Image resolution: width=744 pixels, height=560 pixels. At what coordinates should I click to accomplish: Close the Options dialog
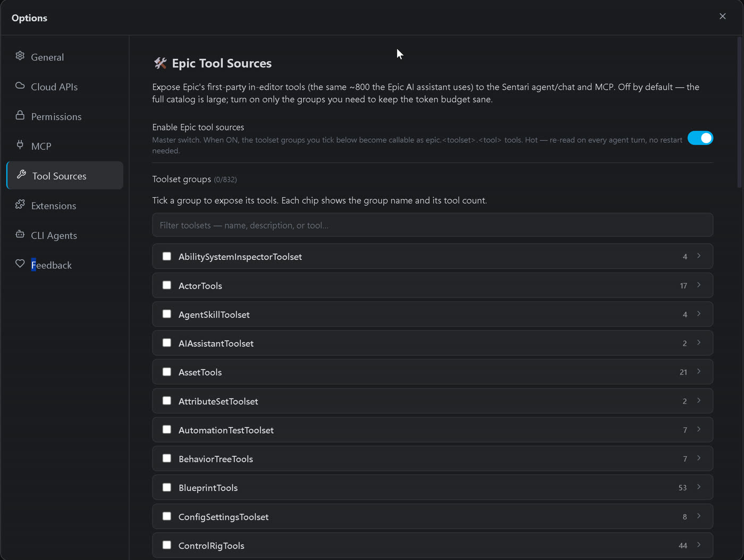[722, 16]
